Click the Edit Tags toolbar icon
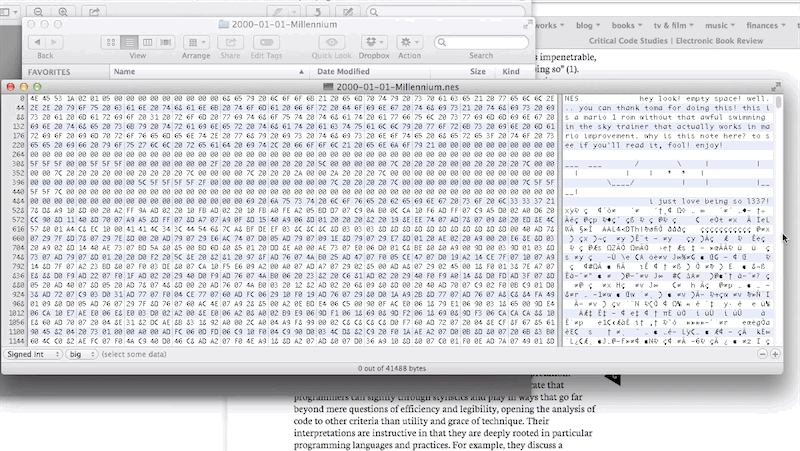This screenshot has height=451, width=800. pos(265,43)
